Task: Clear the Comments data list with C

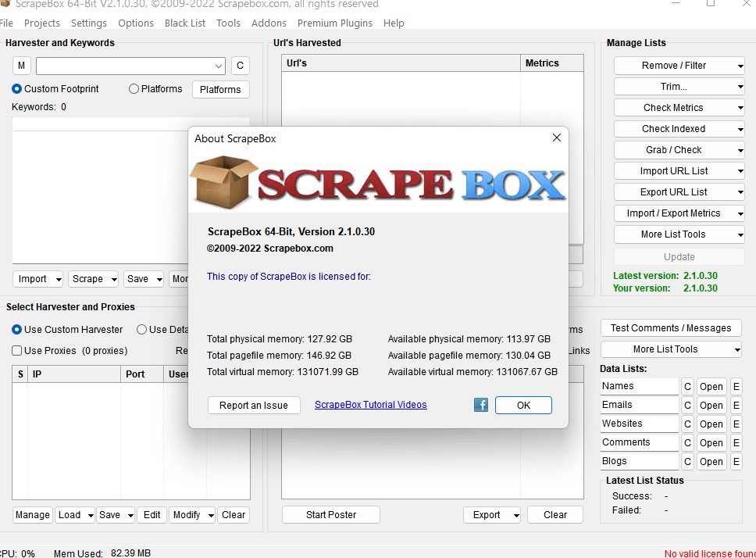Action: [x=687, y=443]
